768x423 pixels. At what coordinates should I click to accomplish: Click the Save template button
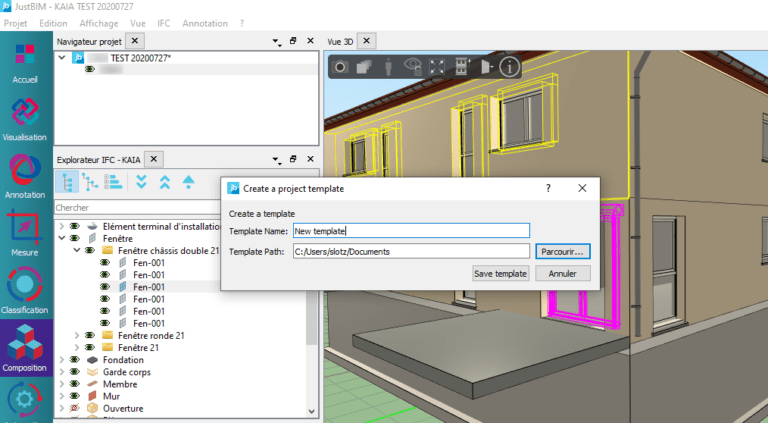[x=500, y=274]
